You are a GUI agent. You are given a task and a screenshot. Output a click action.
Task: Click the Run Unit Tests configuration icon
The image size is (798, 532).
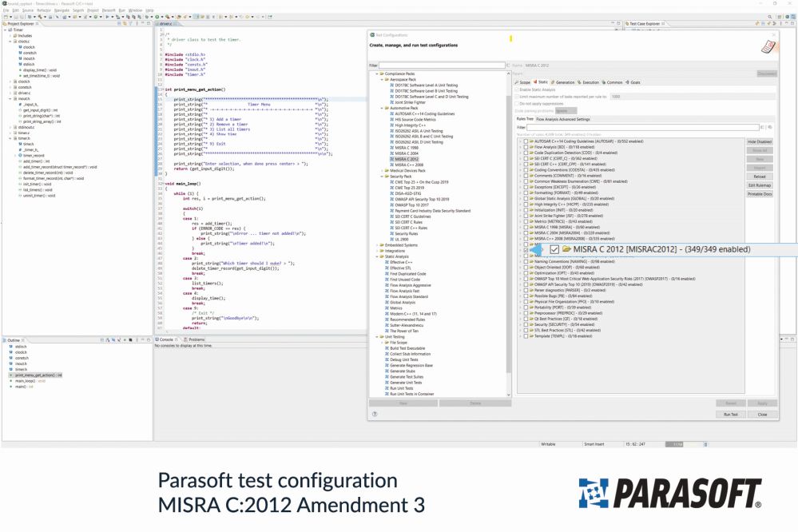(x=386, y=388)
